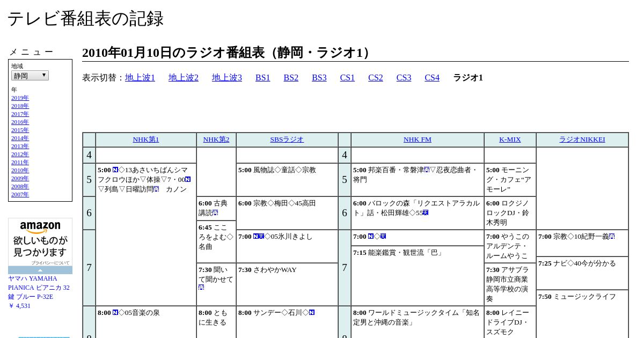Click the weather icon in NHK FM 7:00 slot

[x=383, y=237]
